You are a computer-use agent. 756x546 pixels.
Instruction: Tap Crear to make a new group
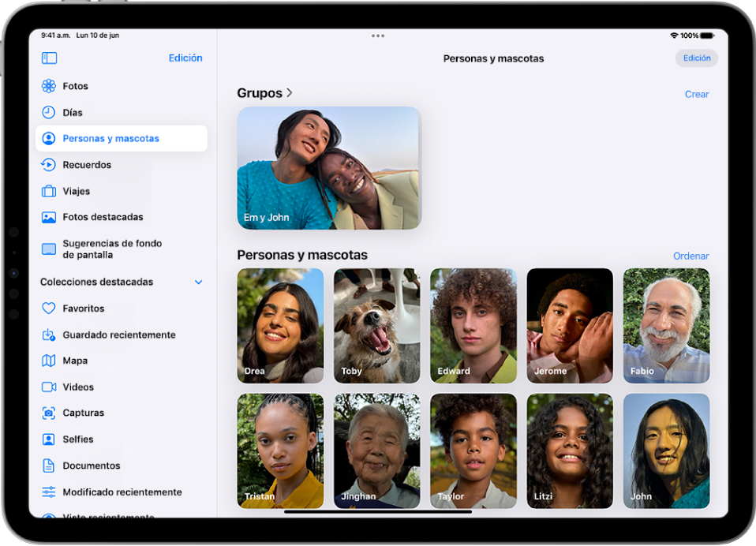[x=698, y=94]
